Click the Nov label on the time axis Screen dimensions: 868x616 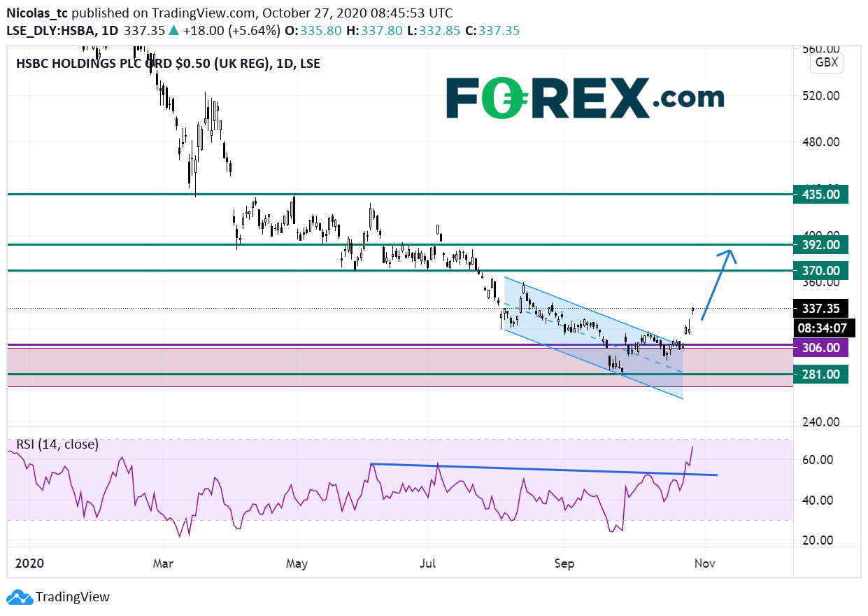[705, 563]
